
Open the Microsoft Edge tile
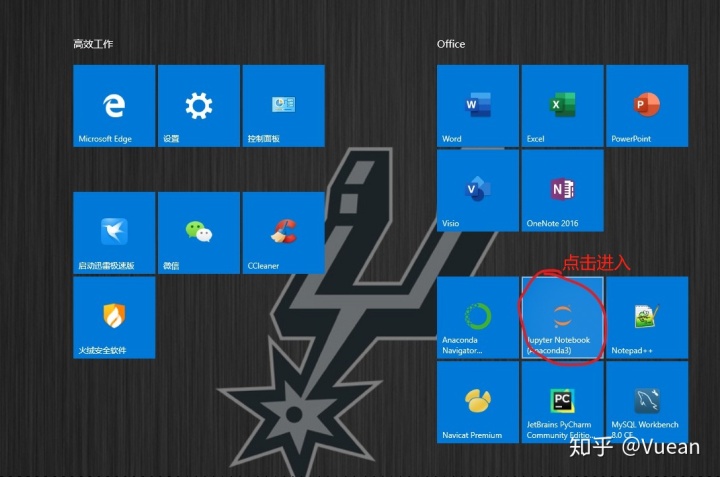coord(114,106)
